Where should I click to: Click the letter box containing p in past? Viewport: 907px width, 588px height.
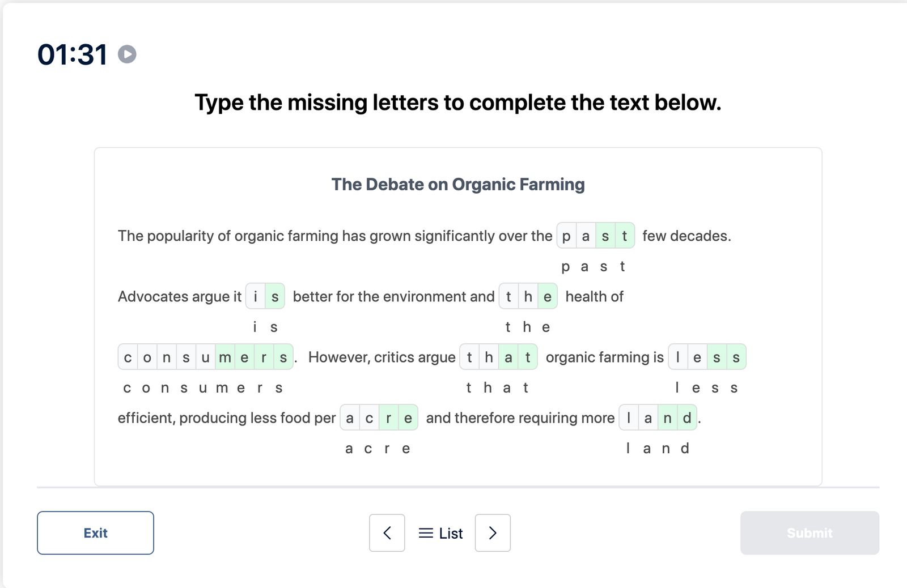point(565,236)
